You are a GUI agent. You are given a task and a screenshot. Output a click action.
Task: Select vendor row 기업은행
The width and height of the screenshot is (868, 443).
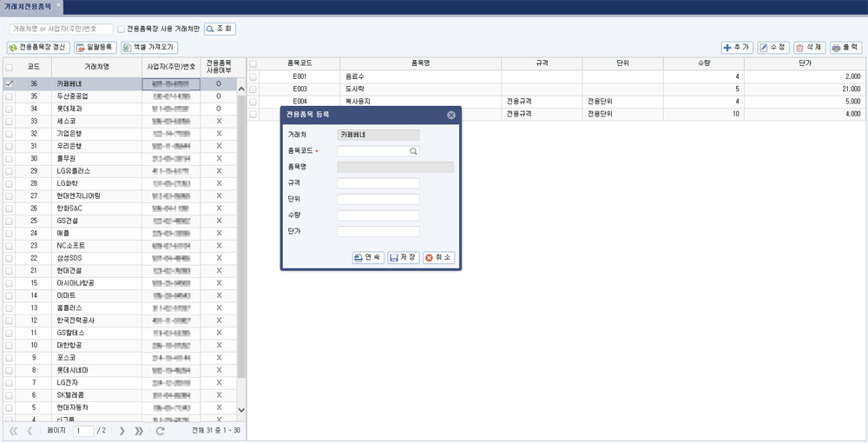point(121,134)
